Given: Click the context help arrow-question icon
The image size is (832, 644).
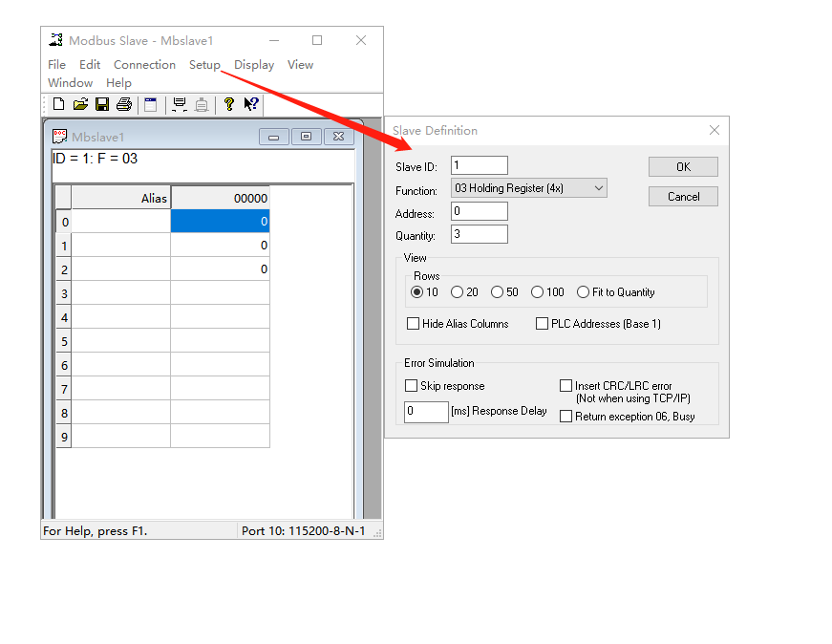Looking at the screenshot, I should pyautogui.click(x=251, y=104).
